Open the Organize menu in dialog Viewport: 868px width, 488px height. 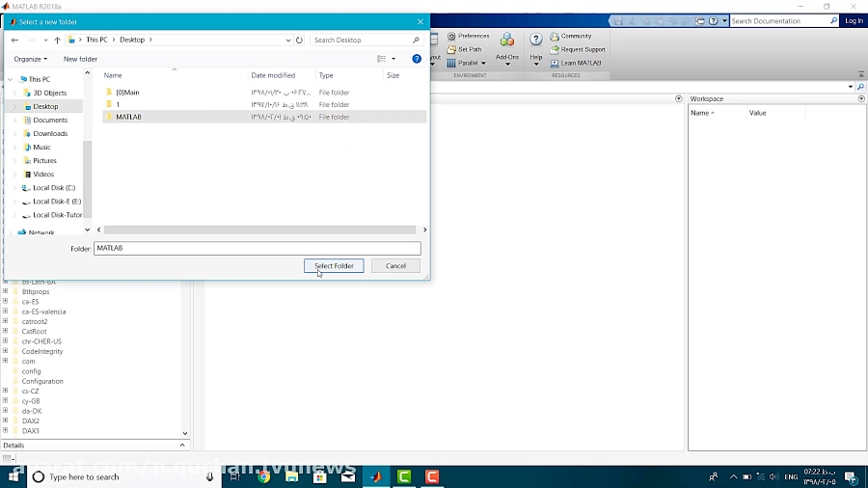click(31, 59)
